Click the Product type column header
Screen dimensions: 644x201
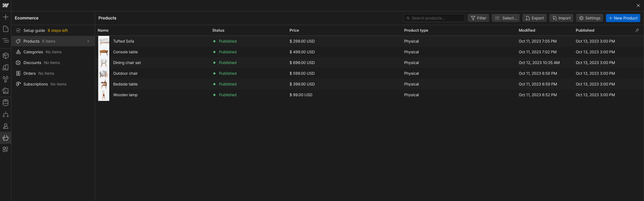[416, 30]
